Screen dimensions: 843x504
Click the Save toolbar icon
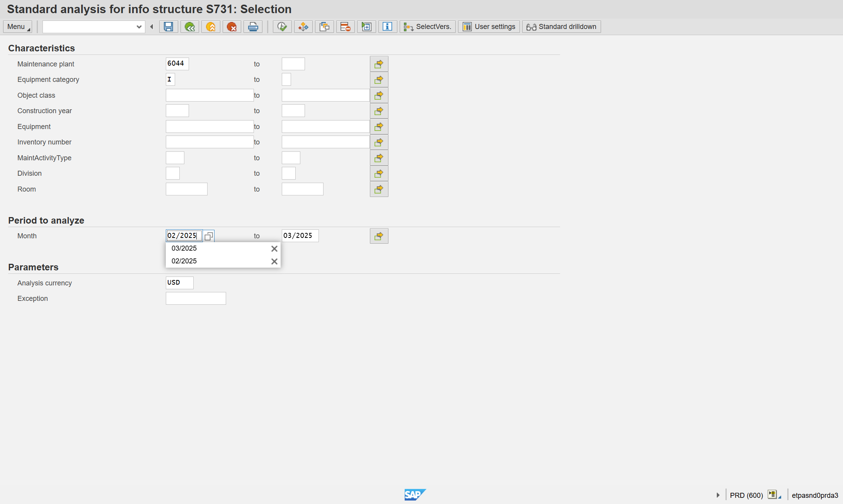[169, 27]
